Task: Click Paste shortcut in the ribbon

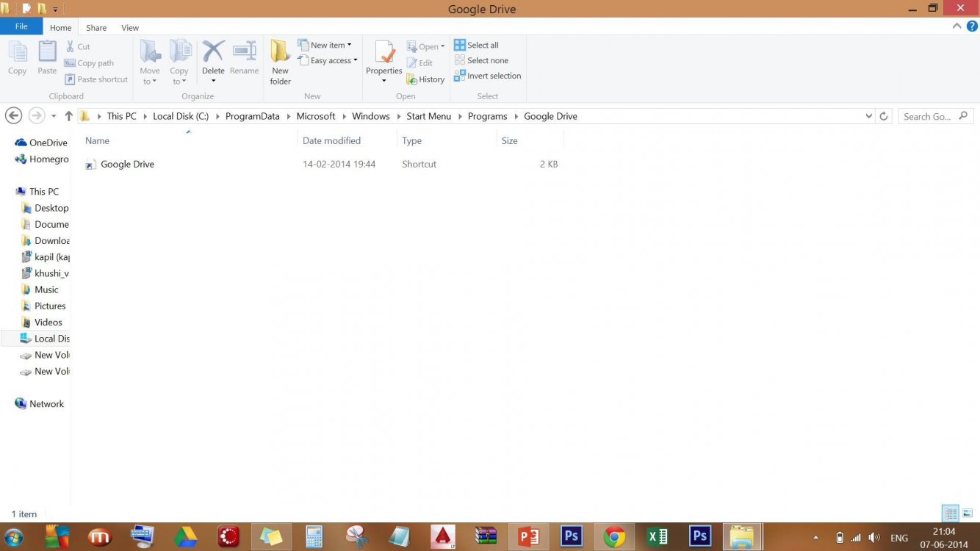Action: pos(96,79)
